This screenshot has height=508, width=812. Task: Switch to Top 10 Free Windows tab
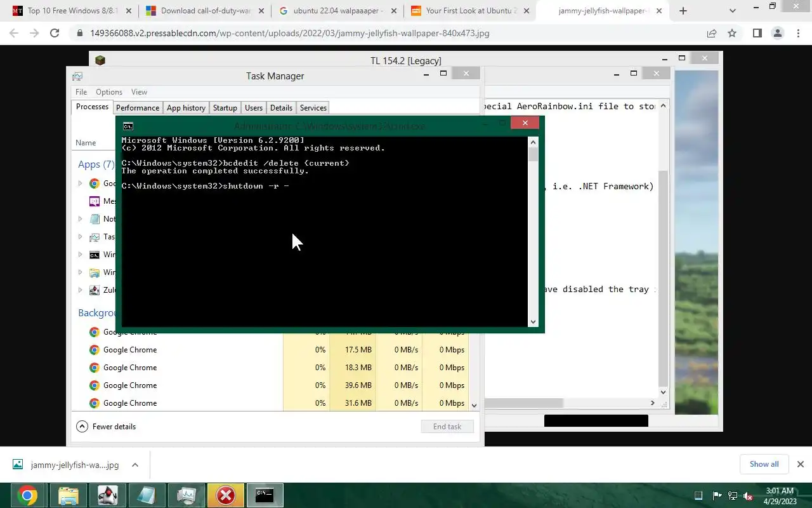(x=72, y=11)
